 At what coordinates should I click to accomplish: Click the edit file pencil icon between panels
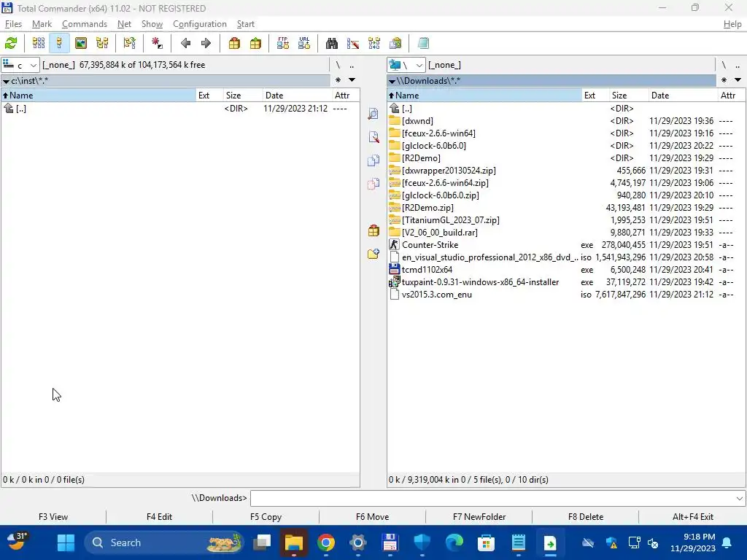[x=373, y=137]
